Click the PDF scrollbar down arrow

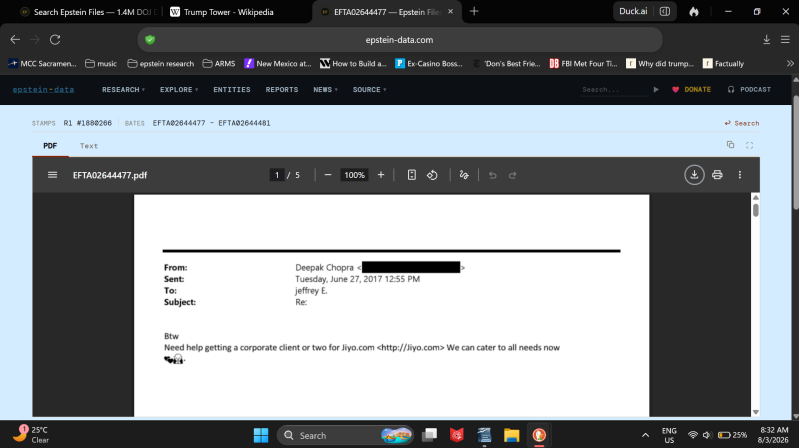tap(756, 412)
